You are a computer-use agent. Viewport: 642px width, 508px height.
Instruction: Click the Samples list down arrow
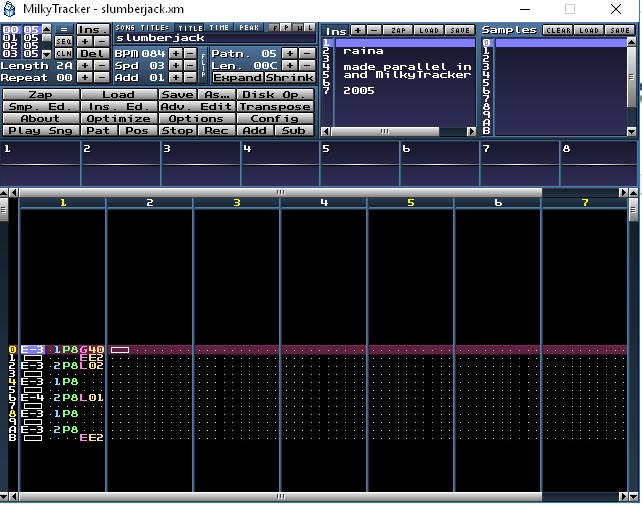click(x=631, y=131)
